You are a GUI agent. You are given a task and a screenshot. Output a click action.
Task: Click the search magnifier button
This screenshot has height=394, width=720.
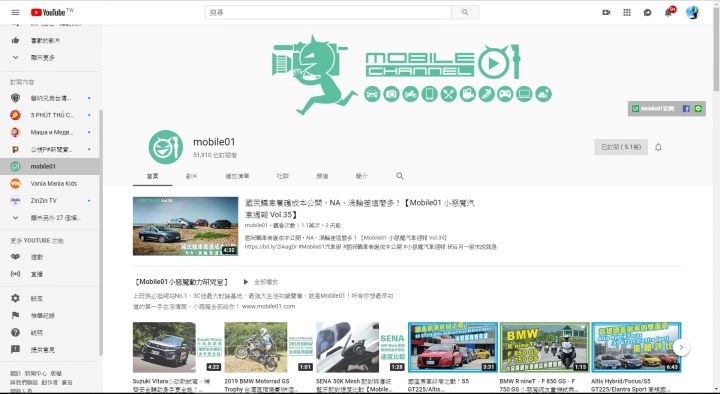tap(465, 12)
